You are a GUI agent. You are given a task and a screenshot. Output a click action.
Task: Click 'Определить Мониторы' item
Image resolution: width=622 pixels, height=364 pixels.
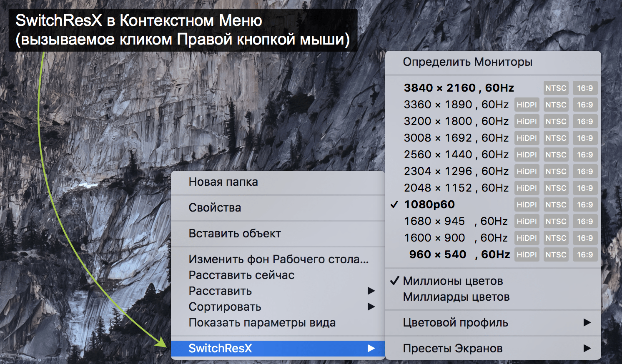point(493,62)
